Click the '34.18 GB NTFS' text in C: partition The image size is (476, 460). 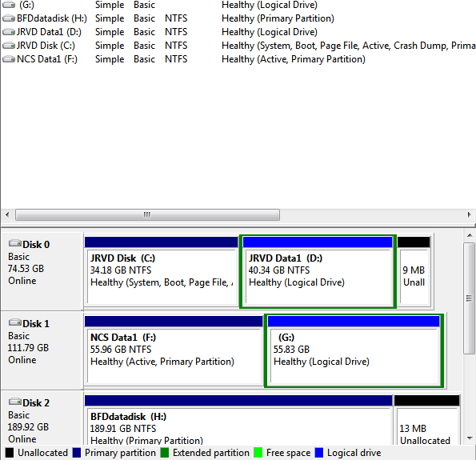[121, 270]
